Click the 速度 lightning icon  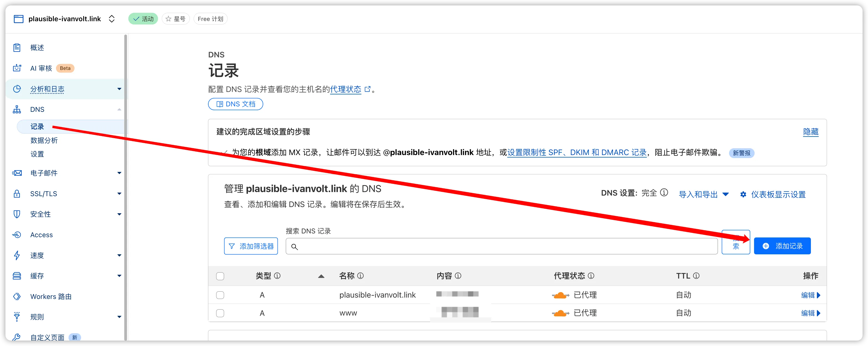pos(17,255)
